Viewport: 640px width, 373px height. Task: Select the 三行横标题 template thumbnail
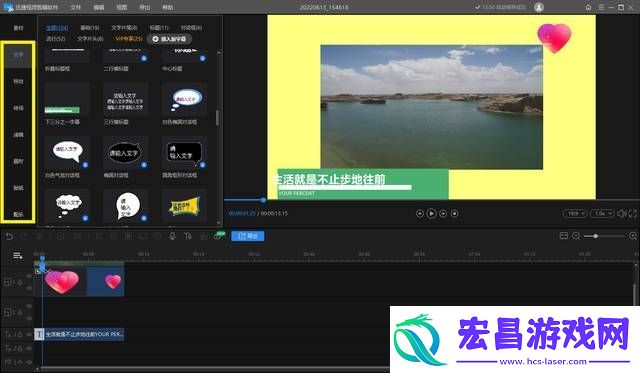pos(126,99)
